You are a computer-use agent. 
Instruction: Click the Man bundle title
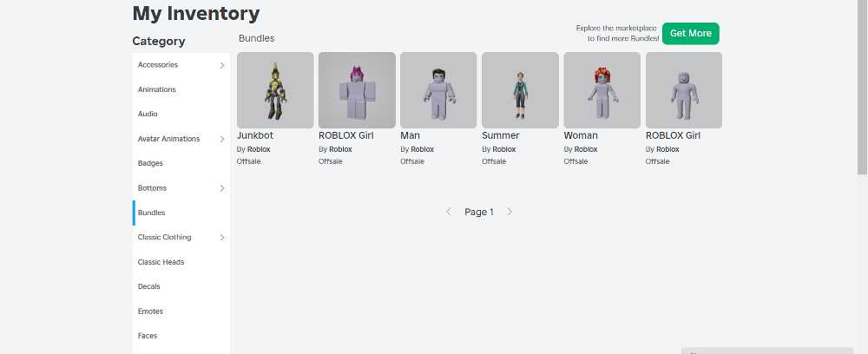411,135
